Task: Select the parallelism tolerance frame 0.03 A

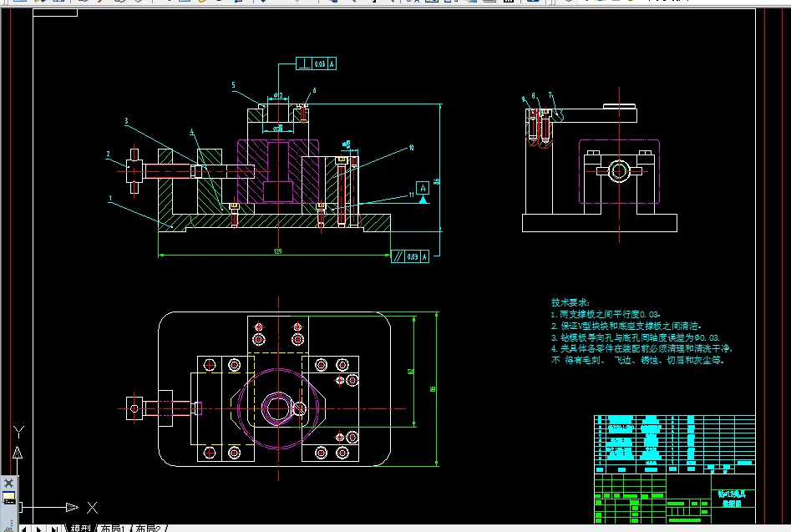Action: pyautogui.click(x=410, y=256)
